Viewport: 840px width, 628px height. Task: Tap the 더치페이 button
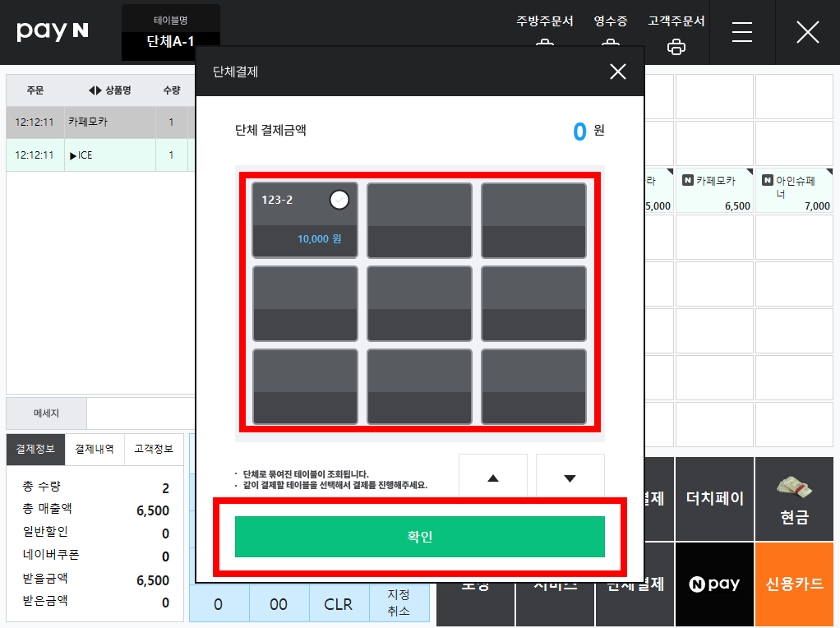pyautogui.click(x=714, y=499)
